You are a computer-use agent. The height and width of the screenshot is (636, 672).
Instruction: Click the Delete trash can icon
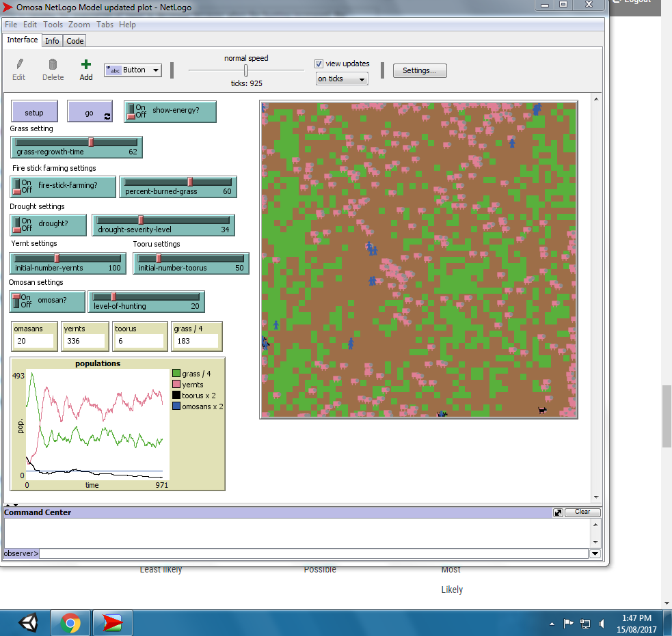tap(53, 64)
